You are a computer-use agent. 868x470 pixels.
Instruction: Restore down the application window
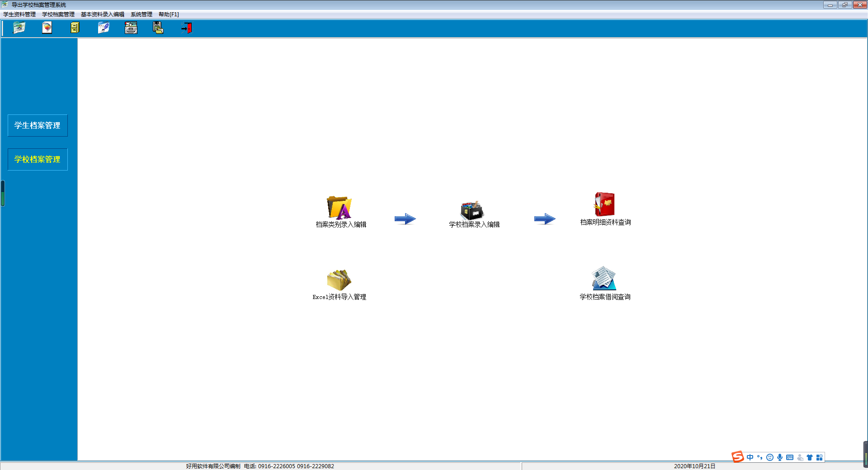click(844, 5)
